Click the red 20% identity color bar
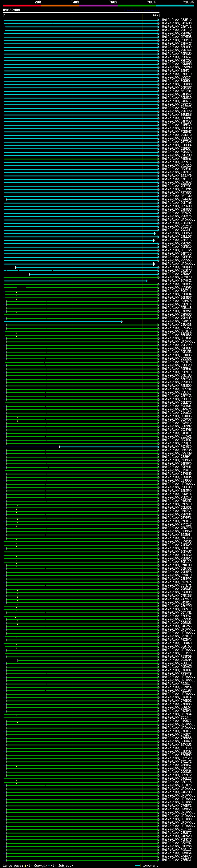Screen dimensions: 197x868 tap(22, 6)
